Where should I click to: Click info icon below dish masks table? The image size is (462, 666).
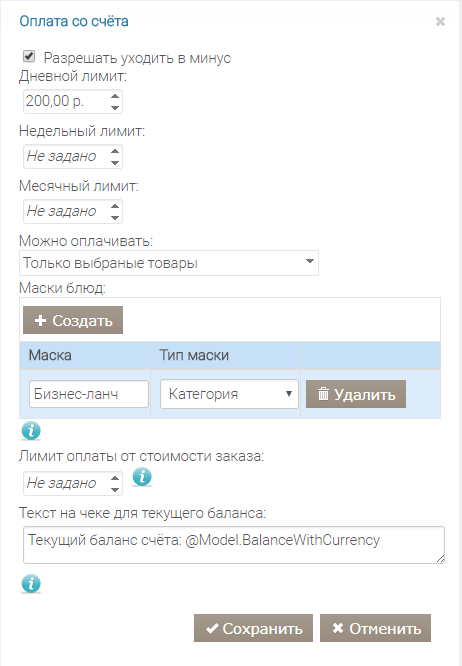tap(31, 431)
